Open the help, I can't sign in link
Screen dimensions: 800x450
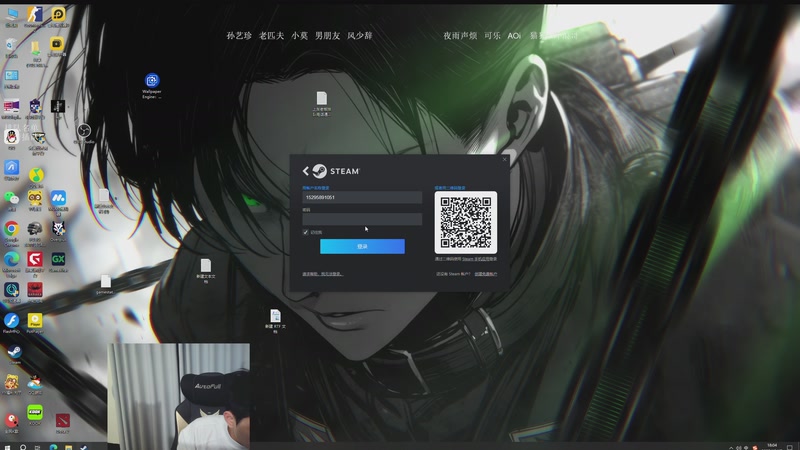point(322,274)
